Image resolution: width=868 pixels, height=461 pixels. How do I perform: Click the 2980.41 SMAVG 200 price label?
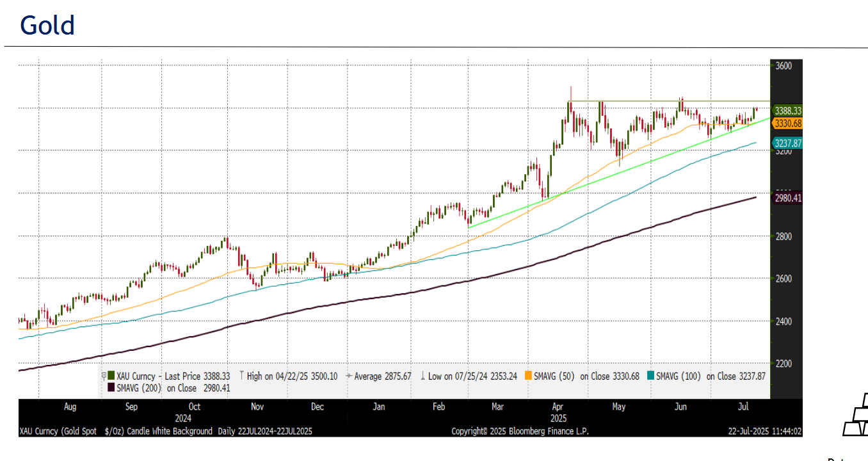click(x=787, y=198)
